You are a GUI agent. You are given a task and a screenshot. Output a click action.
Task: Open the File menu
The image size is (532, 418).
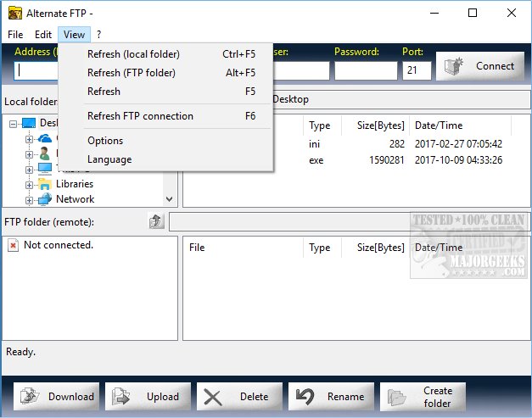pos(15,35)
